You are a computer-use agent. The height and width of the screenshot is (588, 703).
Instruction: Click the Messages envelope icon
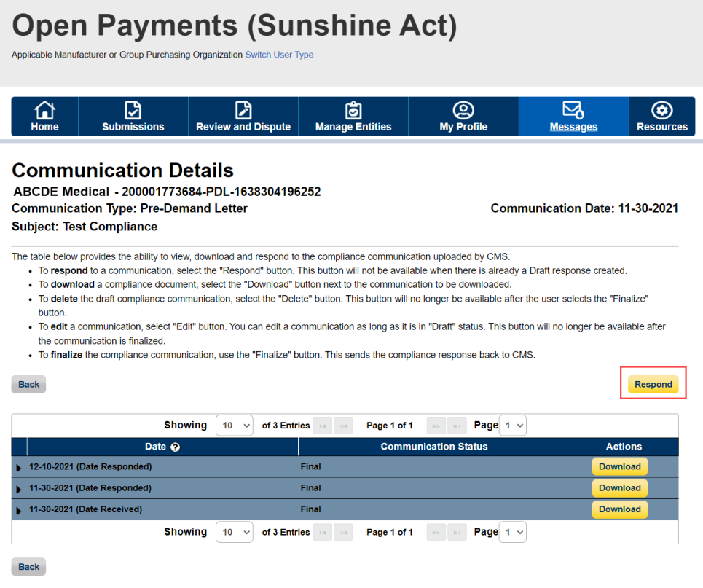click(573, 110)
